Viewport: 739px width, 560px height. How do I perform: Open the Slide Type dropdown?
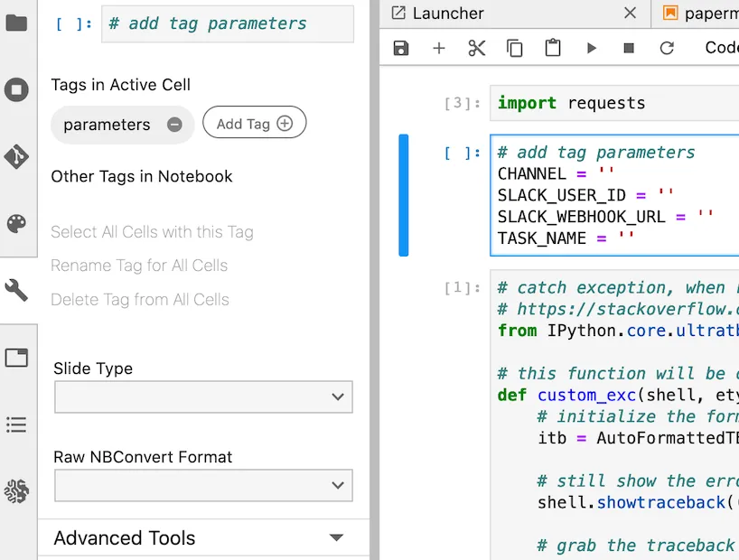203,397
